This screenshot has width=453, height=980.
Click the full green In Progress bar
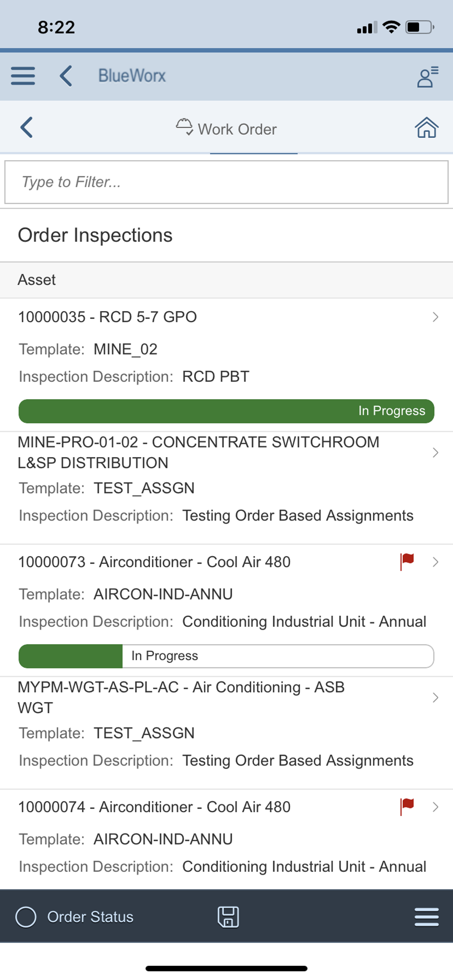tap(226, 411)
